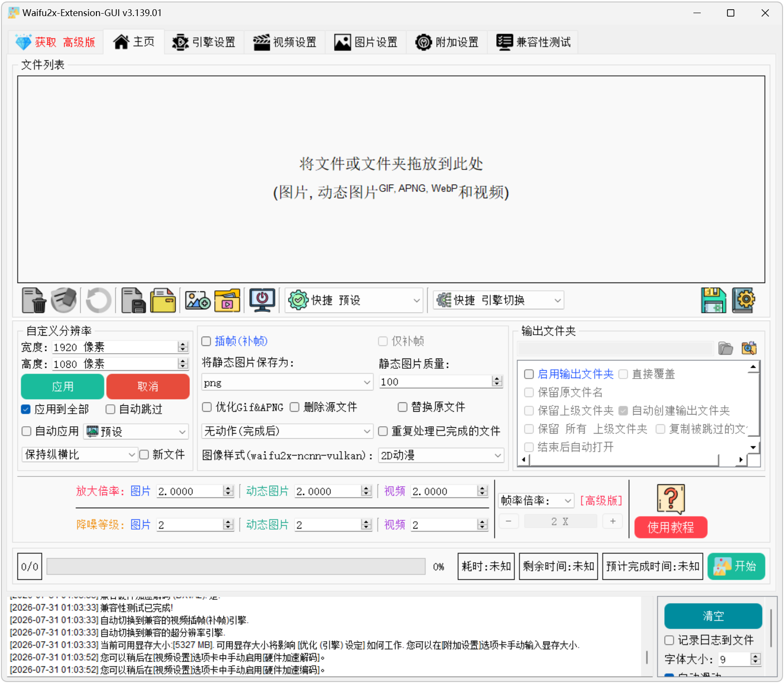Click the question mark tutorial icon
The image size is (784, 683).
(x=671, y=499)
